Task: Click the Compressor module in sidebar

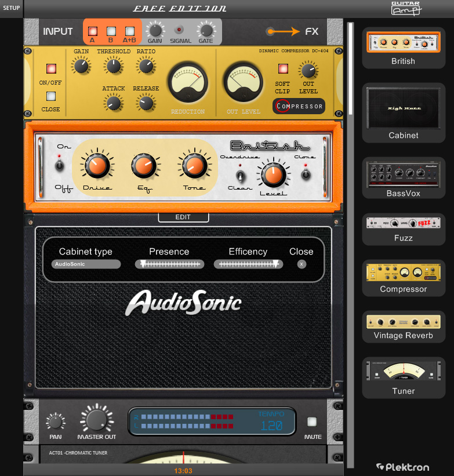Action: coord(403,271)
